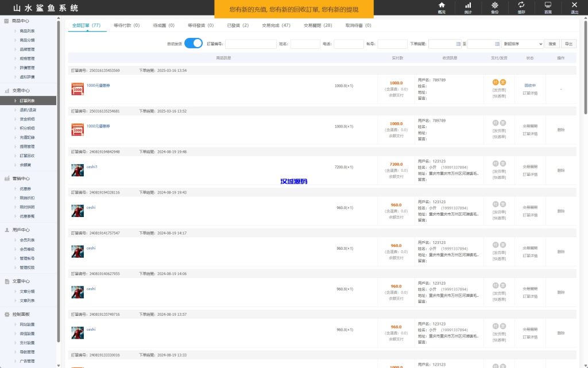Click the 退出 exit icon
This screenshot has height=368, width=588.
click(574, 7)
